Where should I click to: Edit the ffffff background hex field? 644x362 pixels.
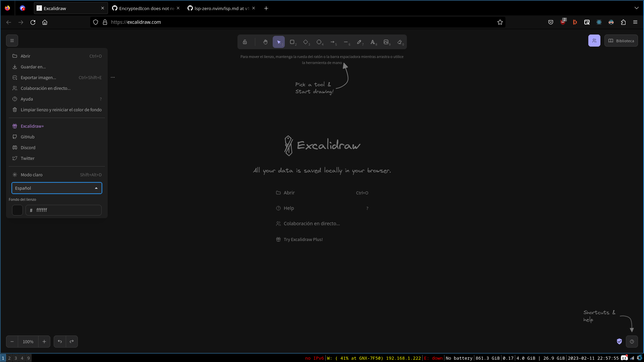[x=63, y=210]
